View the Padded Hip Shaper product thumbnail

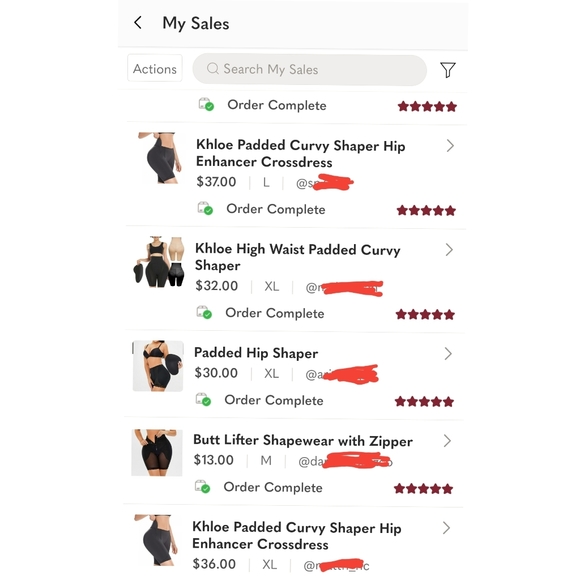(158, 366)
